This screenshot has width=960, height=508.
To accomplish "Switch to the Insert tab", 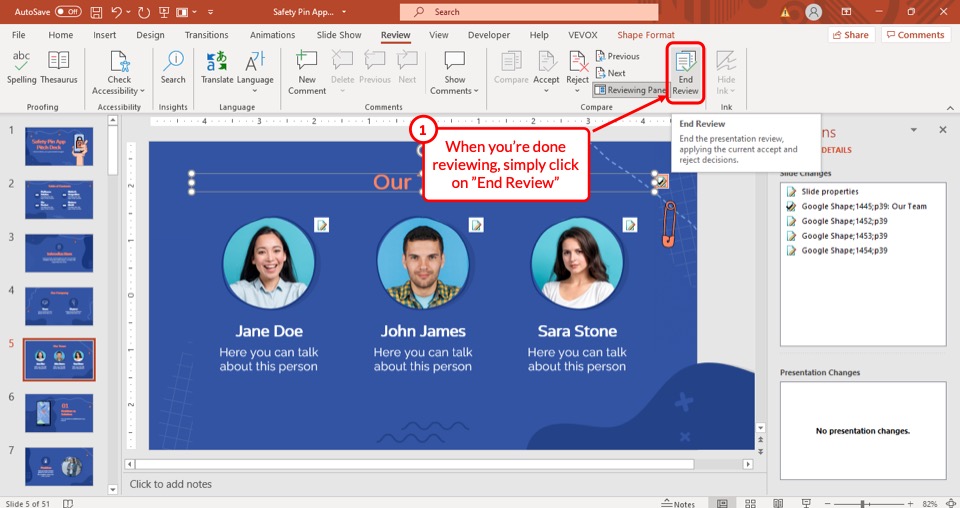I will click(x=104, y=35).
